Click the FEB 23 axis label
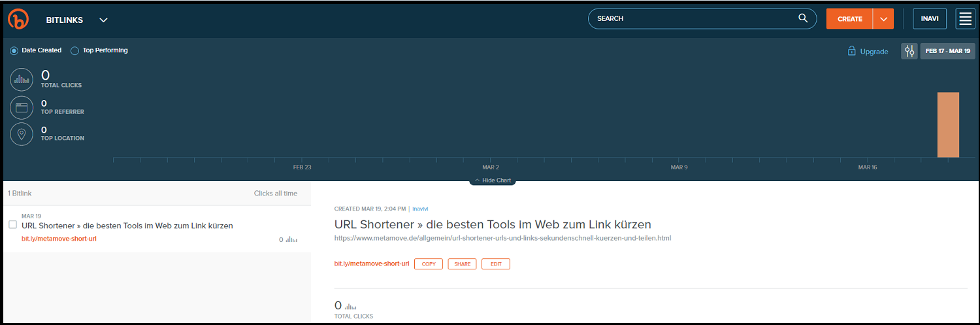 click(302, 167)
